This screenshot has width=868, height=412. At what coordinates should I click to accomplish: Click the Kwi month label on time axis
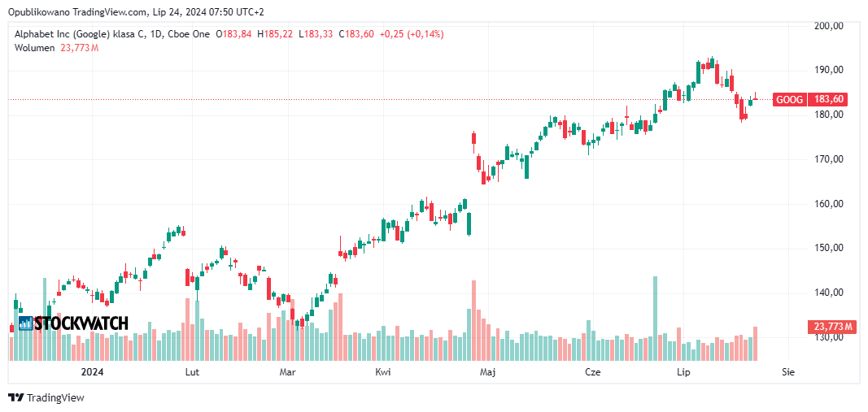pos(383,372)
